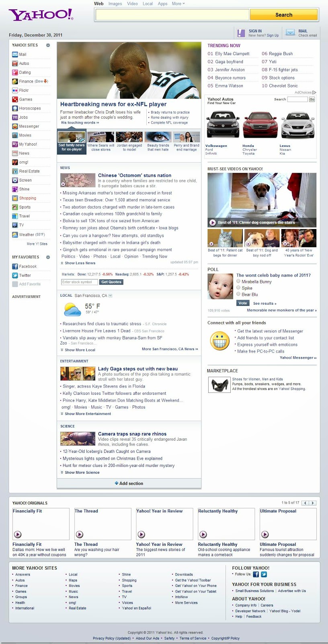Open the Sports sidebar icon
Image resolution: width=328 pixels, height=644 pixels.
coord(15,207)
